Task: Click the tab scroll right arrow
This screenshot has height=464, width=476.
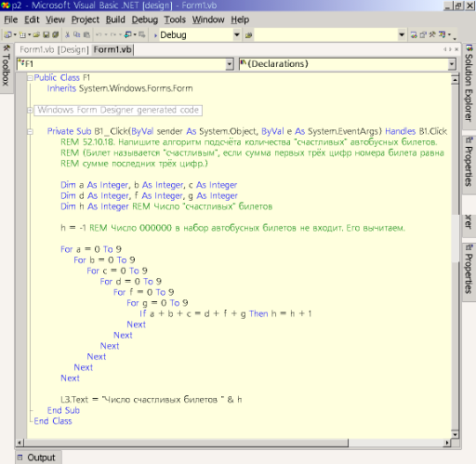Action: (450, 49)
